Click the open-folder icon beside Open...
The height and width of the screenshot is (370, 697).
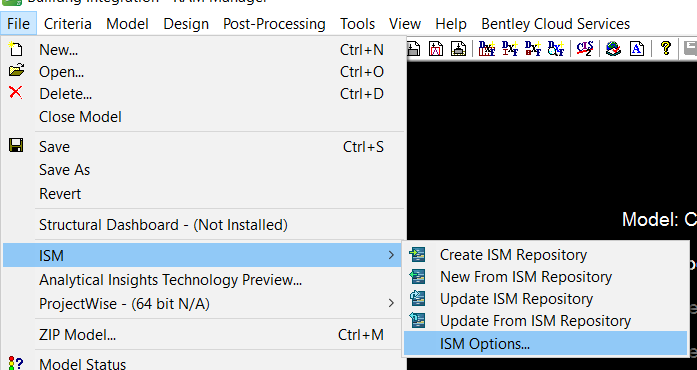coord(16,70)
